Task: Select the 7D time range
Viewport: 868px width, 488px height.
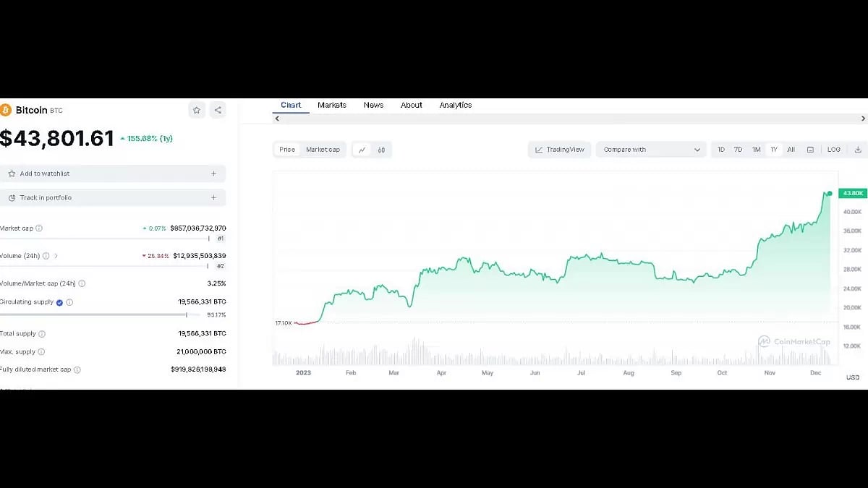Action: point(738,150)
